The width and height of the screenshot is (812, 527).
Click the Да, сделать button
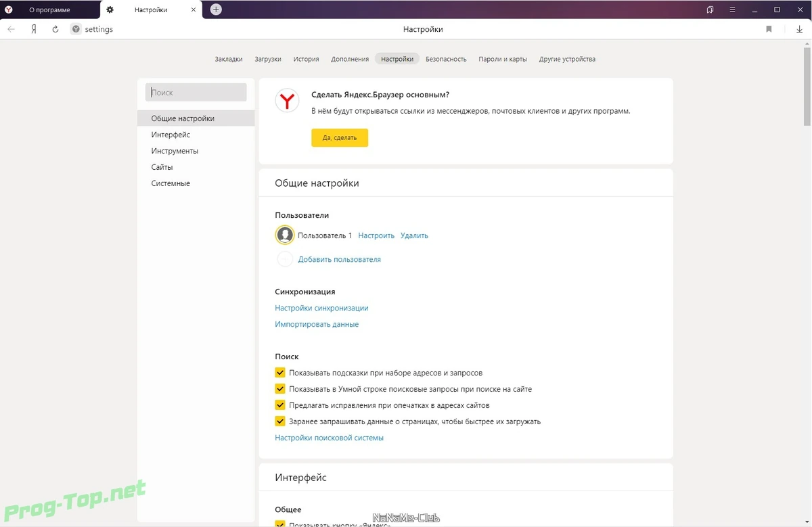pos(340,137)
